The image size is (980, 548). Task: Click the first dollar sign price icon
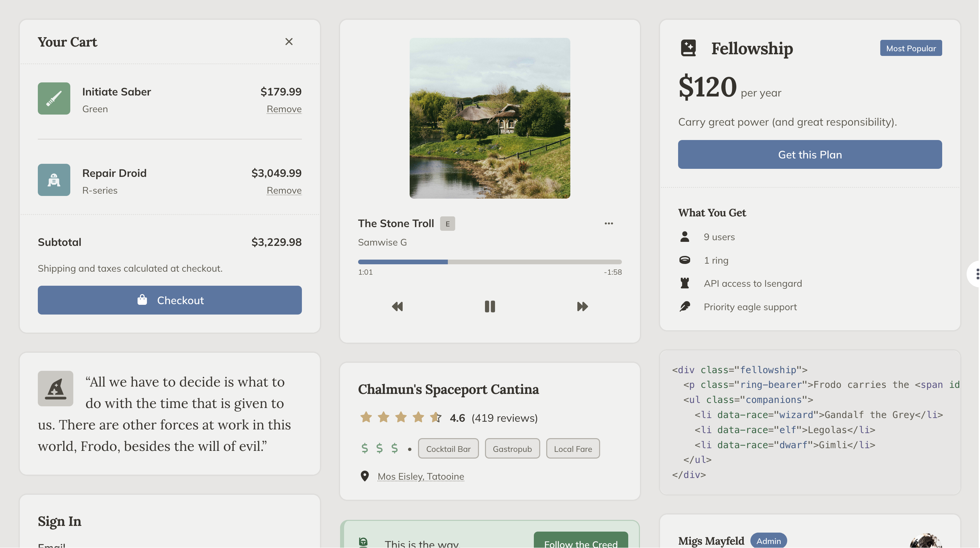[364, 448]
